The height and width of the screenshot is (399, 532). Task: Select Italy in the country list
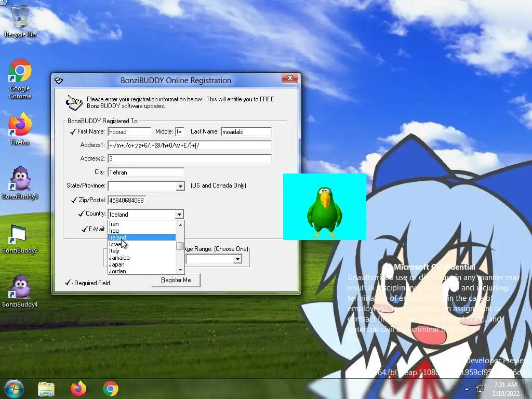(142, 251)
